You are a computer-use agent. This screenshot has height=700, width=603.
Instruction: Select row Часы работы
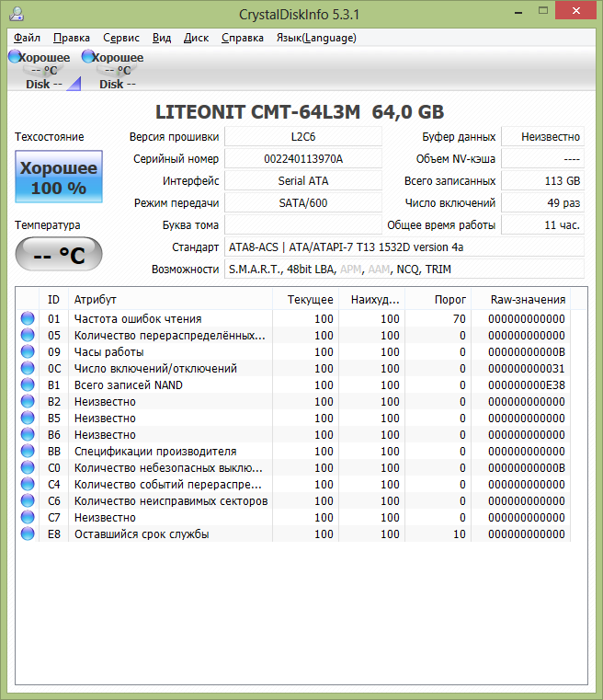[293, 351]
